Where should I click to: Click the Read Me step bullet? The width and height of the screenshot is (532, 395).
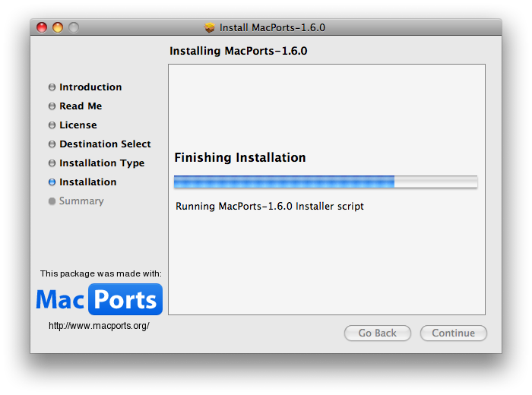[x=52, y=106]
